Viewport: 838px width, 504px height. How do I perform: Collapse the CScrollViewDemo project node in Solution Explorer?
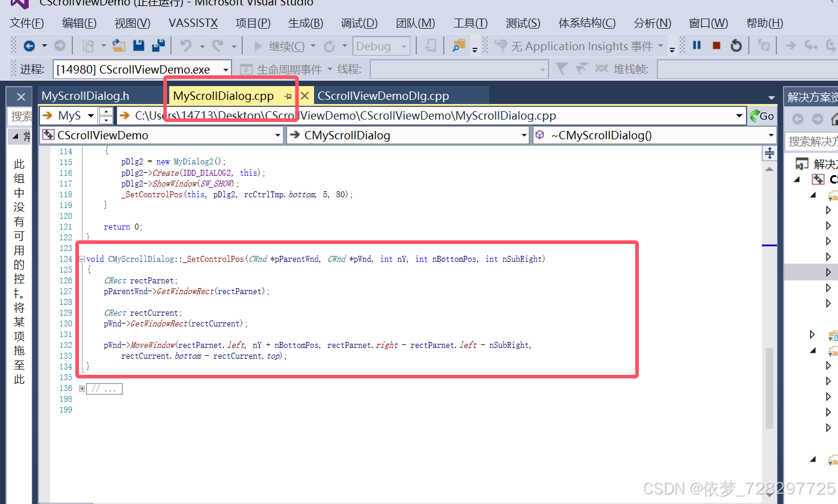point(797,179)
